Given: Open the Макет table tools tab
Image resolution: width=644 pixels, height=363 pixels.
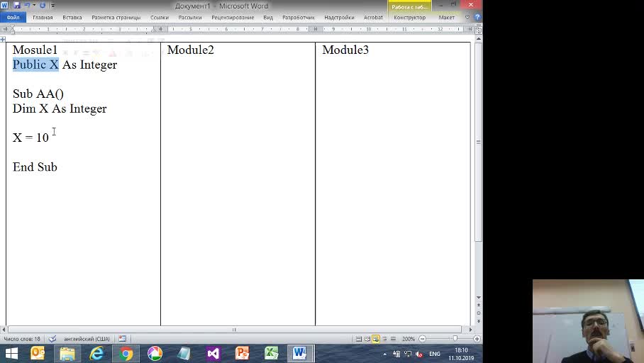Looking at the screenshot, I should 446,17.
